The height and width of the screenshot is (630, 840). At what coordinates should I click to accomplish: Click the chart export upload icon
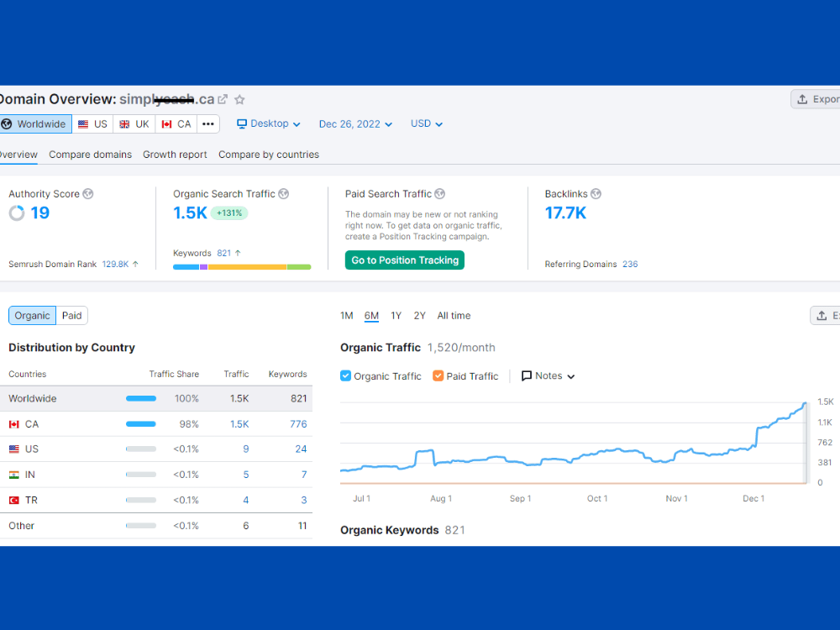click(822, 316)
